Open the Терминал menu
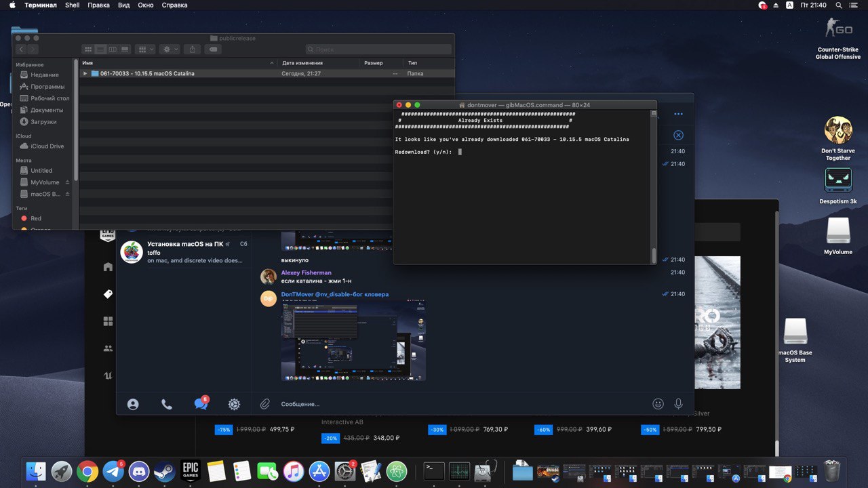Screen dimensions: 868x488 [x=41, y=5]
